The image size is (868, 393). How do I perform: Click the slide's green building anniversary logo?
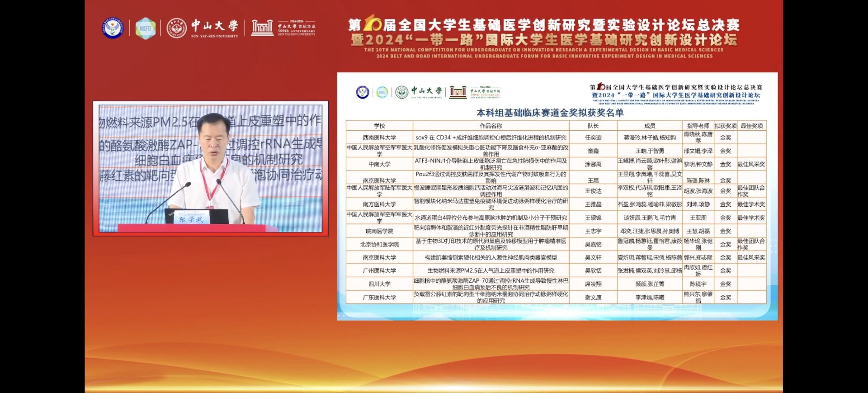(458, 92)
